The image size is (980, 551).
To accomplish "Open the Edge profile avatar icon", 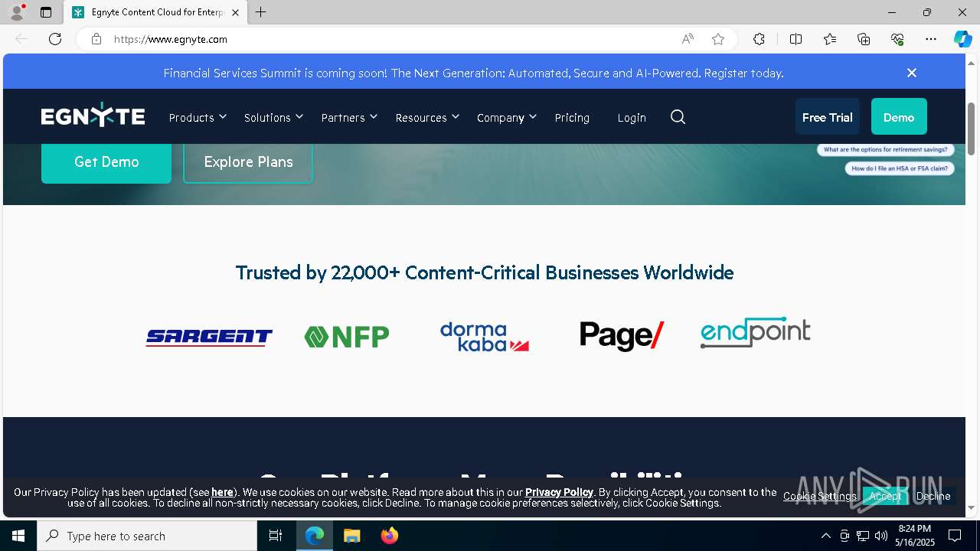I will click(16, 12).
